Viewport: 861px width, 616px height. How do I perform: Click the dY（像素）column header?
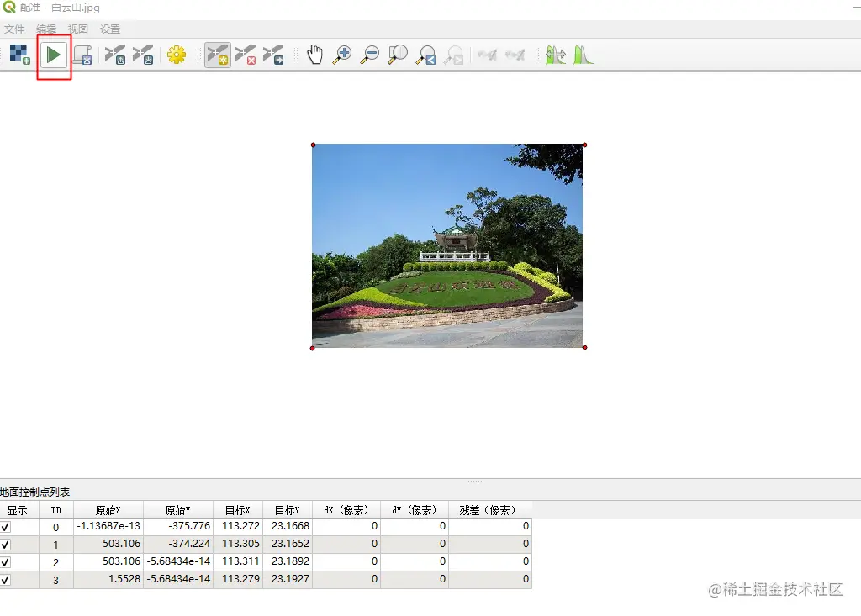414,510
